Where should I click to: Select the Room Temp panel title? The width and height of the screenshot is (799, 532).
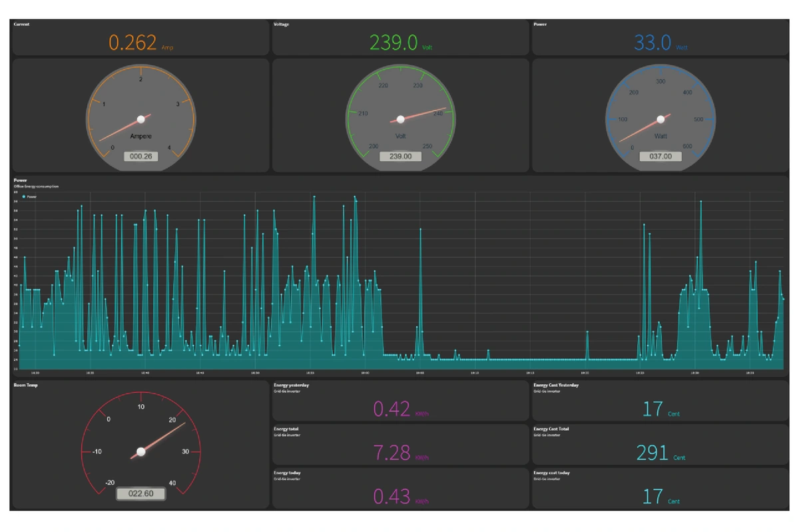tap(26, 385)
